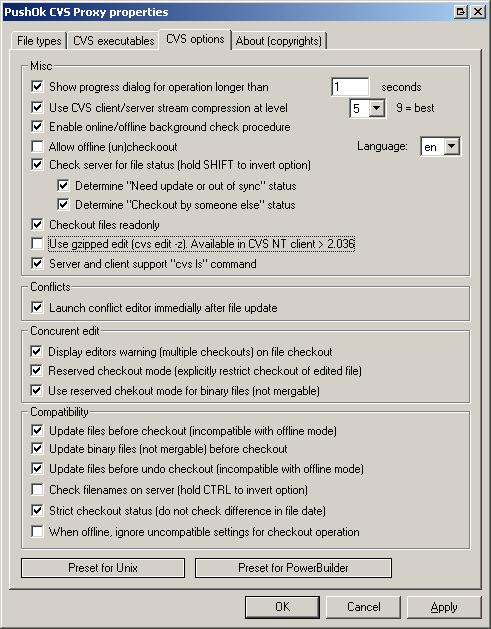Open the CVS executables tab

[x=114, y=41]
